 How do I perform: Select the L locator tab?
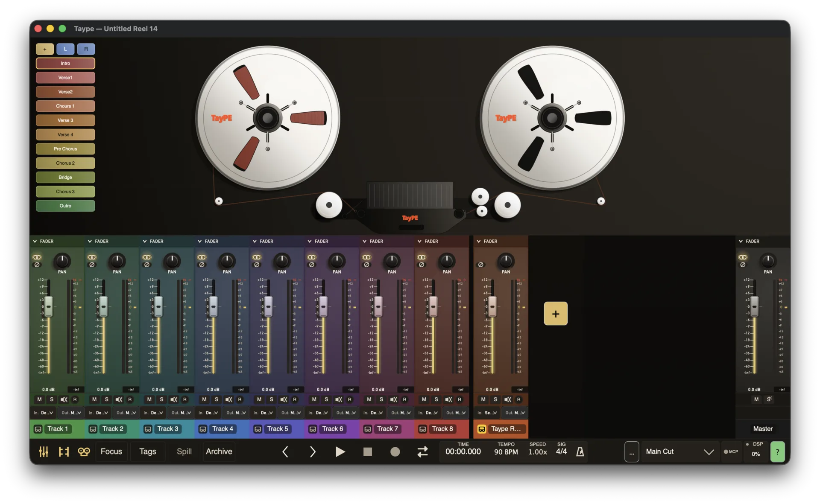(x=65, y=49)
